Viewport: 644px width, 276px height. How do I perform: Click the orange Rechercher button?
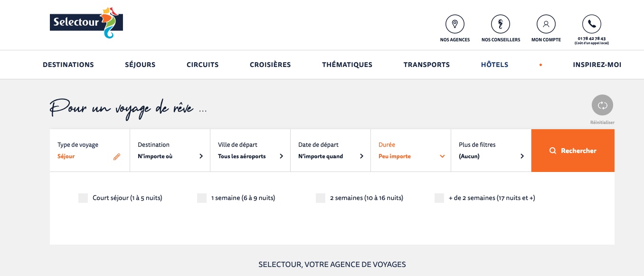coord(573,151)
